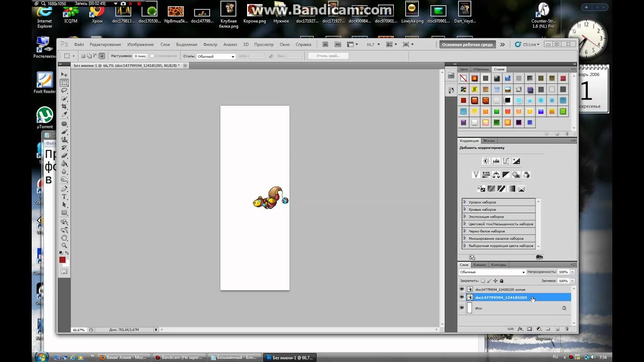The image size is (644, 362).
Task: Switch to the Каналы tab
Action: (479, 264)
